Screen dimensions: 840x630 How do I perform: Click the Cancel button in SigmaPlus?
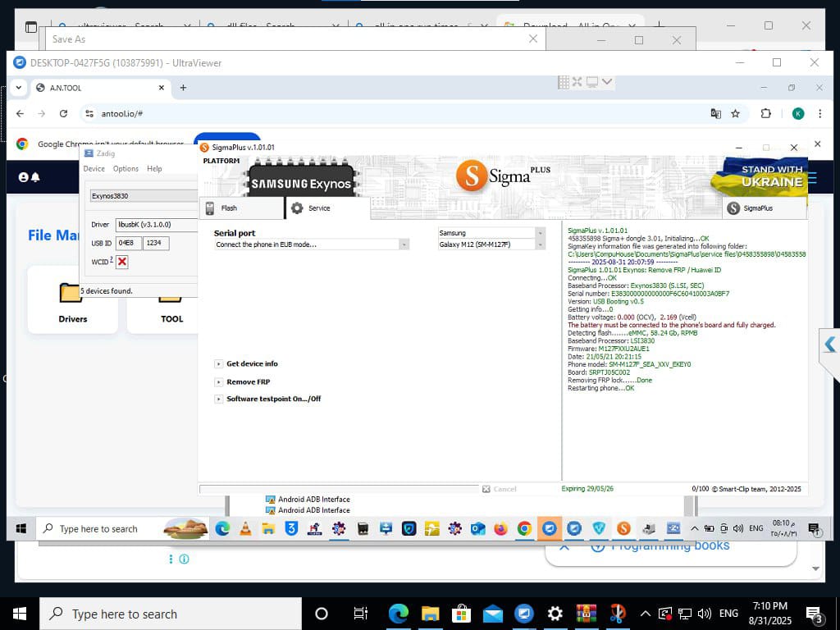coord(500,489)
